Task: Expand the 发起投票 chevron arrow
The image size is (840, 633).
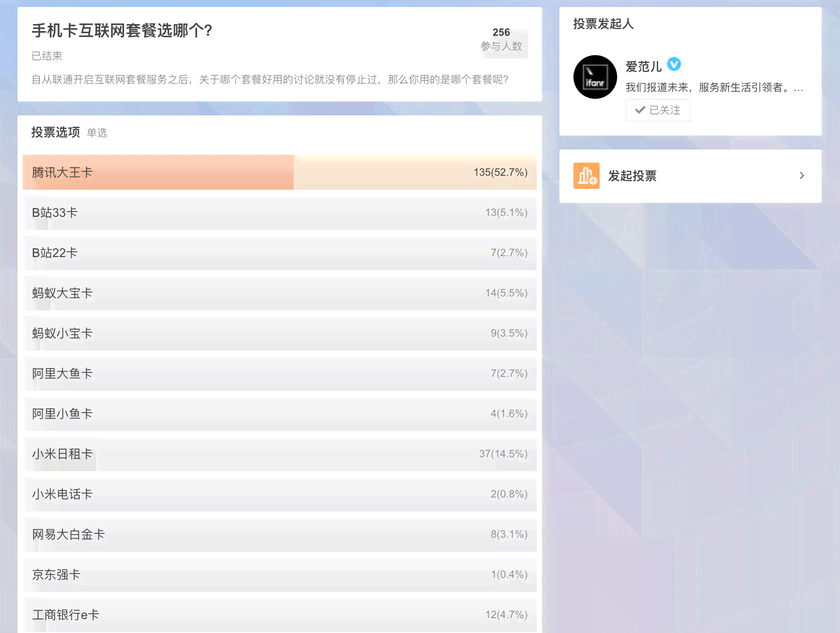Action: point(802,176)
